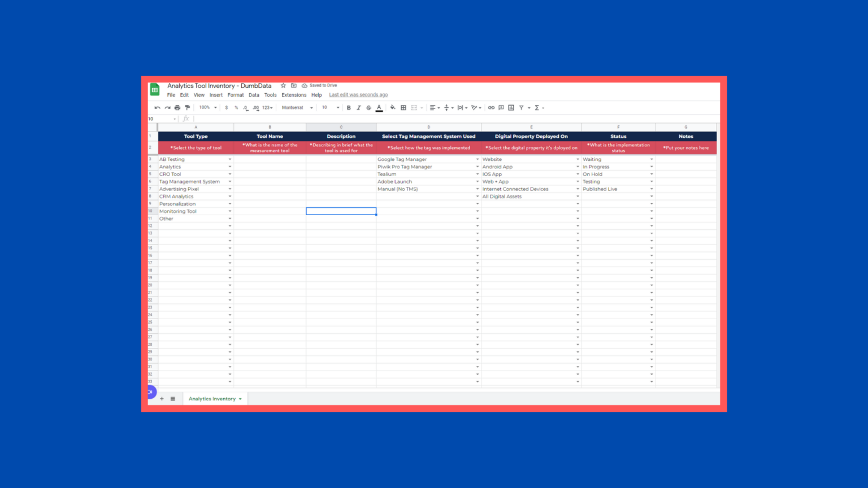Select the Analytics Inventory sheet tab
Screen dimensions: 868x488
pos(212,399)
